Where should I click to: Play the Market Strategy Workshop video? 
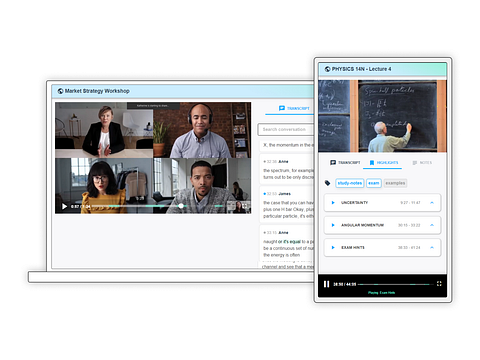pyautogui.click(x=64, y=206)
